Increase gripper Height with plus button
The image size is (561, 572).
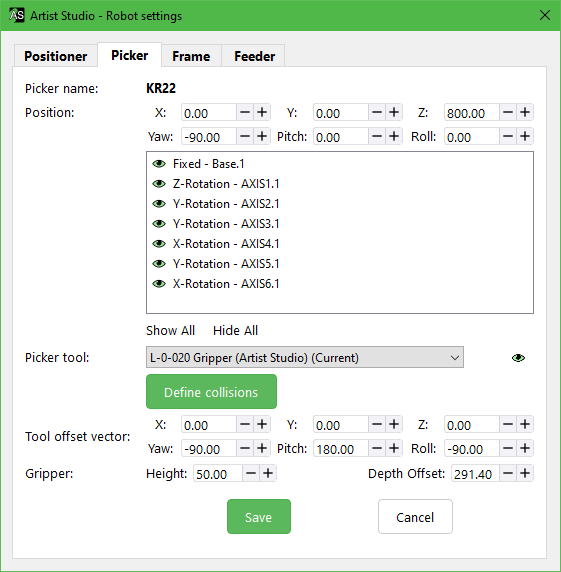click(268, 474)
